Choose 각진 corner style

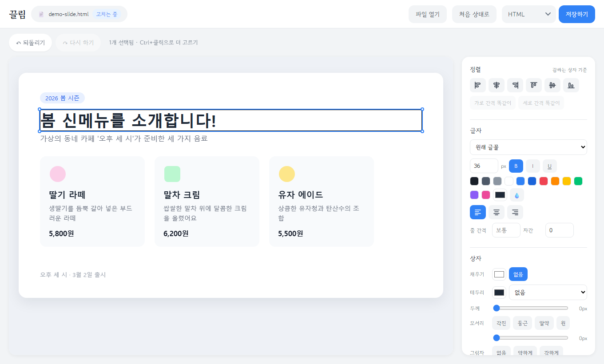(501, 323)
